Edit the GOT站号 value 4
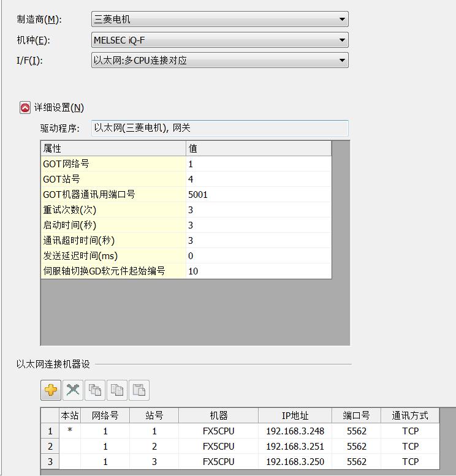The image size is (456, 476). pos(258,179)
